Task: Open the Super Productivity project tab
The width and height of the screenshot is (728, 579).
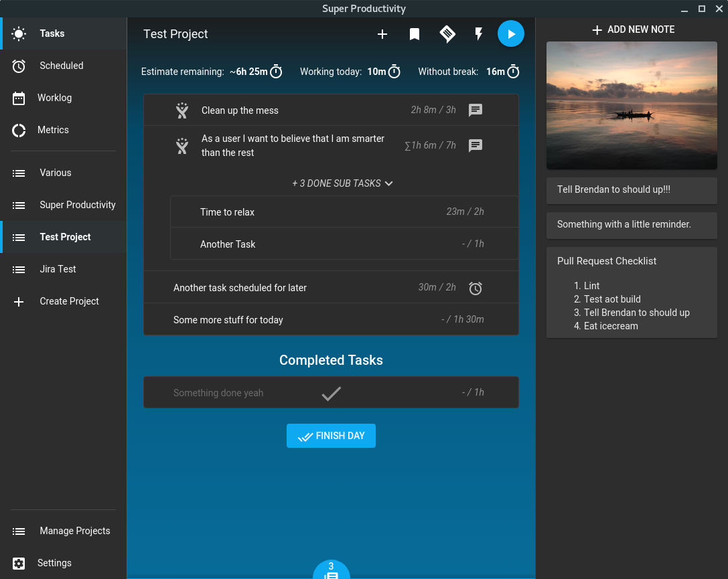Action: [x=78, y=205]
